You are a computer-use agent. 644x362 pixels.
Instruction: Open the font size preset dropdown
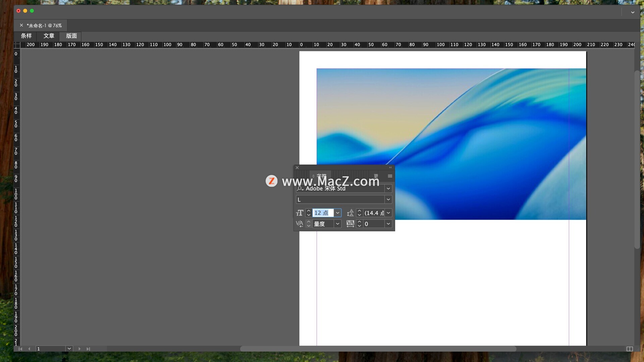click(x=337, y=213)
